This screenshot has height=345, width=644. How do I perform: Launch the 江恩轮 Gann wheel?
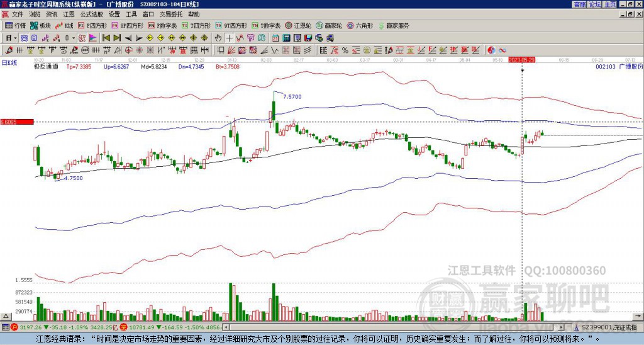point(298,25)
